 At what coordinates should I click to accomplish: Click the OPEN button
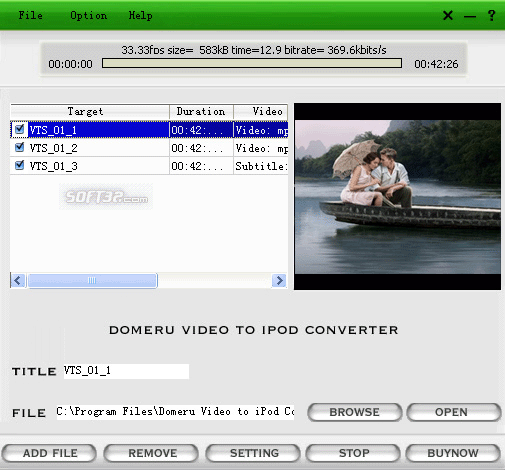click(454, 412)
